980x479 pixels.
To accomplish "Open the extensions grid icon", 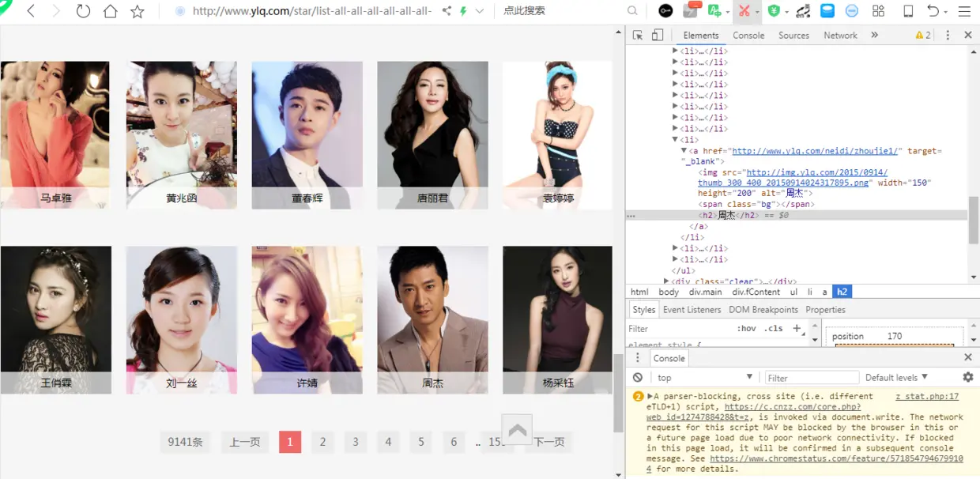I will click(878, 11).
